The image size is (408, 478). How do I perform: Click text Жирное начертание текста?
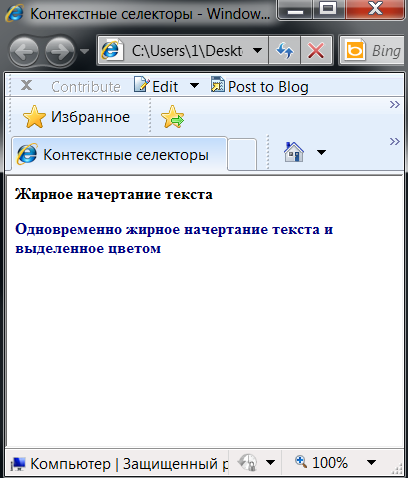pos(114,194)
